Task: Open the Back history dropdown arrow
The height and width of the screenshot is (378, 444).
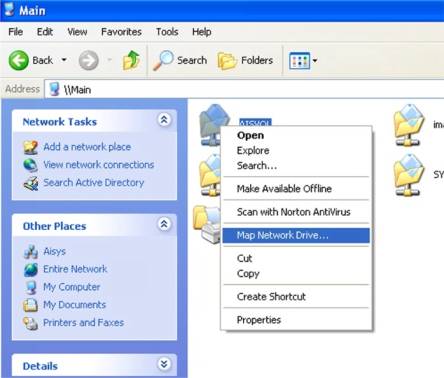Action: [x=64, y=60]
